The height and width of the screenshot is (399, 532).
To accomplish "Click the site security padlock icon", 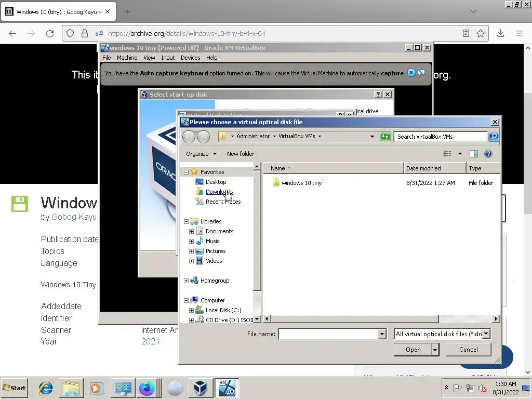I will 85,33.
